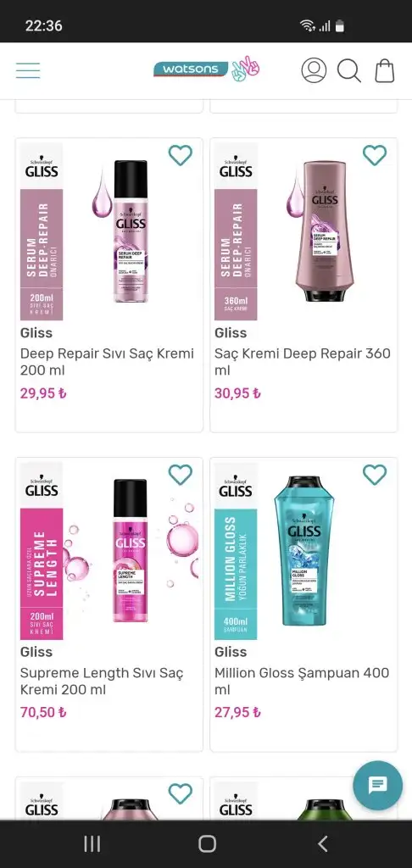Viewport: 412px width, 868px height.
Task: Open the user account profile icon
Action: click(314, 71)
